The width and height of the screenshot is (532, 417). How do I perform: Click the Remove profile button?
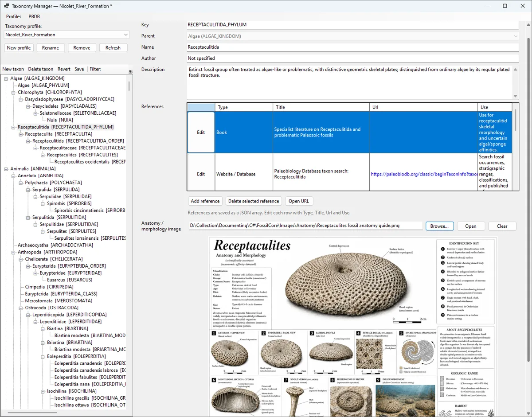[x=82, y=48]
